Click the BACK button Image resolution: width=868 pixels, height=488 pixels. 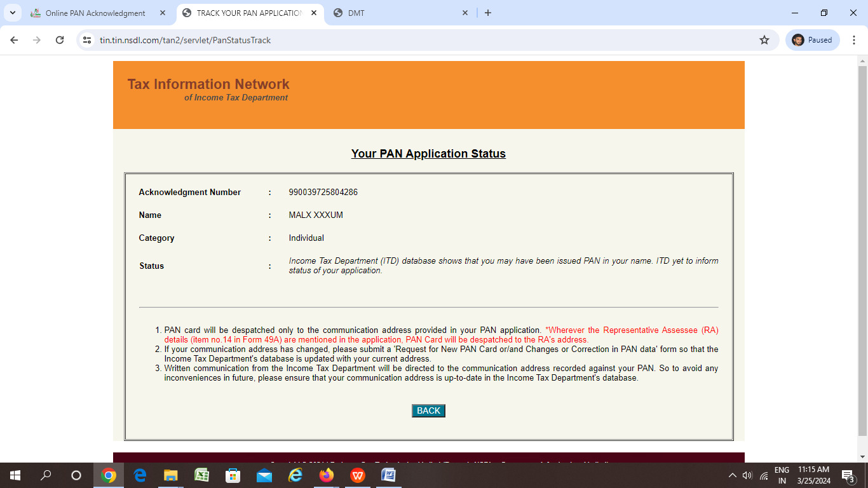pyautogui.click(x=428, y=410)
